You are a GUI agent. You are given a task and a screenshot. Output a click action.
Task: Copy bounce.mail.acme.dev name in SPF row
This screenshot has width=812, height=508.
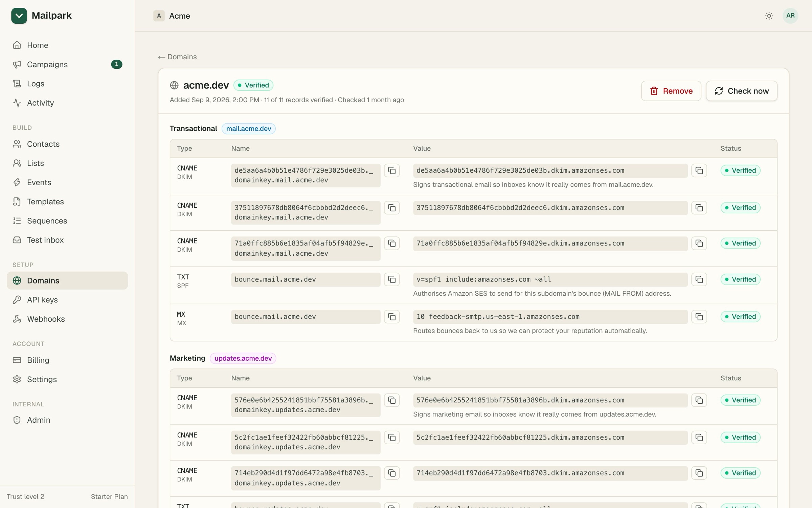(x=392, y=279)
